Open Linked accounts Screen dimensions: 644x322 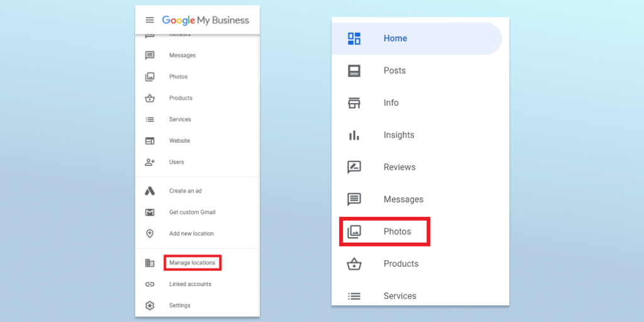click(190, 284)
